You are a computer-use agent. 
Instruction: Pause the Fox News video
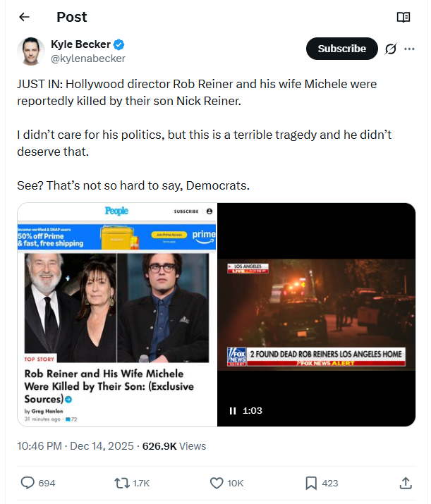(232, 410)
